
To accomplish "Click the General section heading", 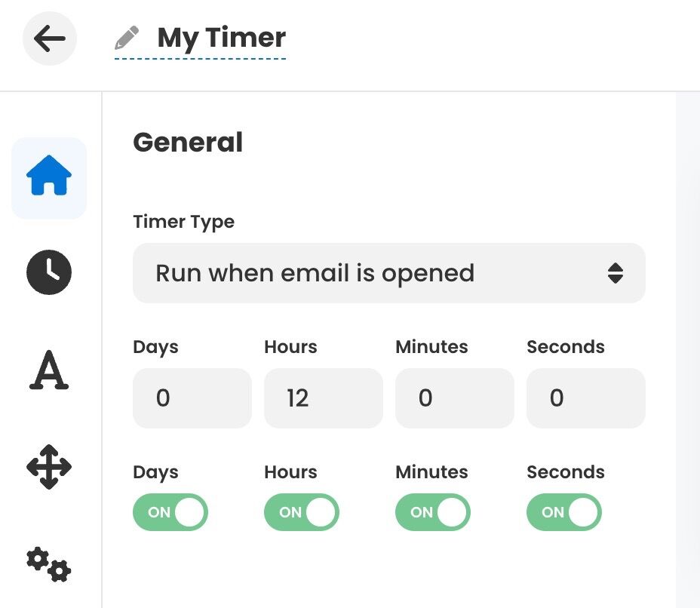I will click(x=188, y=143).
